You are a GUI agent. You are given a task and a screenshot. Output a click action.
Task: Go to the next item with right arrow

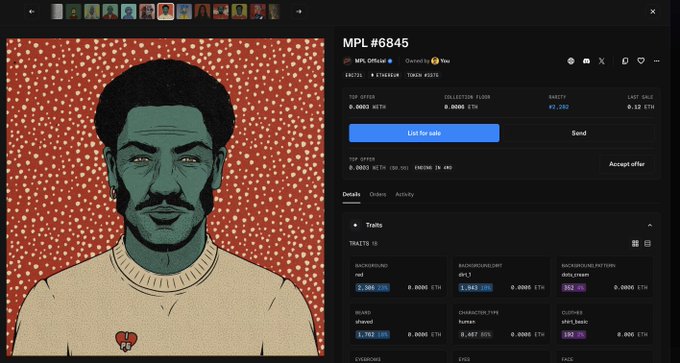(298, 12)
